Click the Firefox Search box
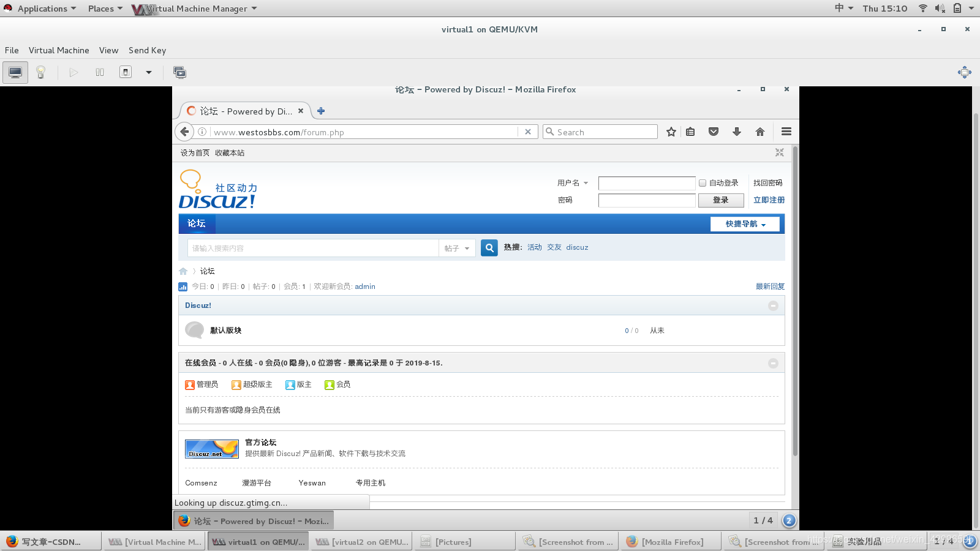The height and width of the screenshot is (551, 980). coord(600,132)
